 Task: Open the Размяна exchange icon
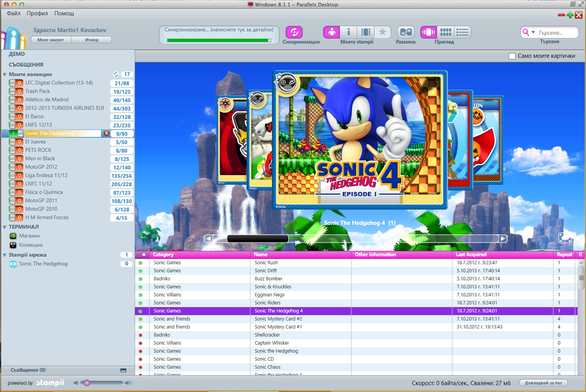tap(405, 32)
